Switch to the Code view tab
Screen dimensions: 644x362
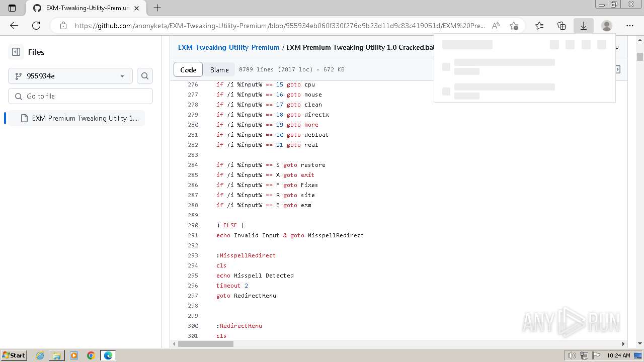tap(188, 70)
